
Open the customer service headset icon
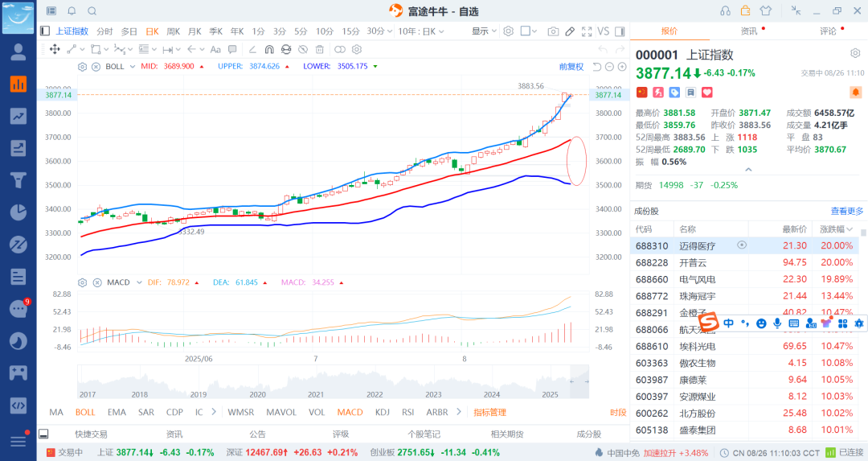click(x=725, y=10)
